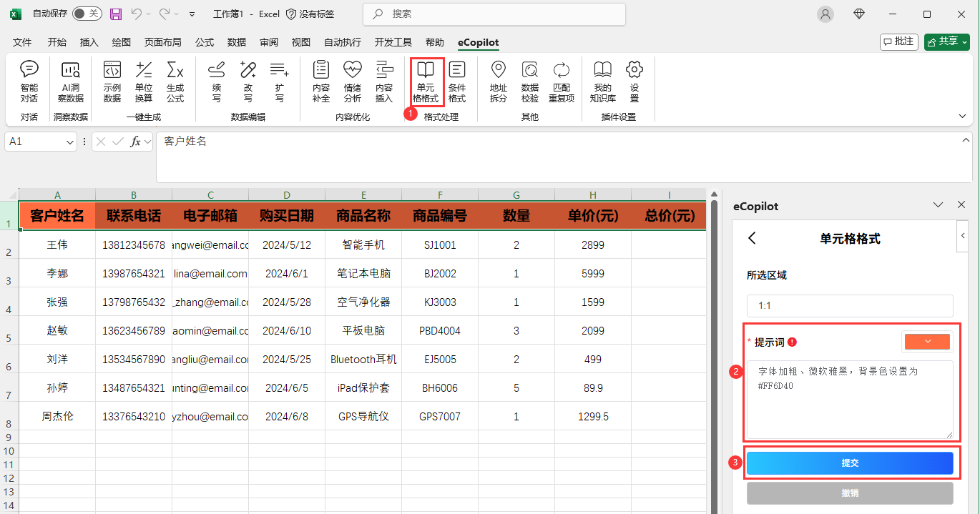Toggle the 自动保存 autosave switch
Viewport: 980px width, 514px height.
tap(87, 14)
